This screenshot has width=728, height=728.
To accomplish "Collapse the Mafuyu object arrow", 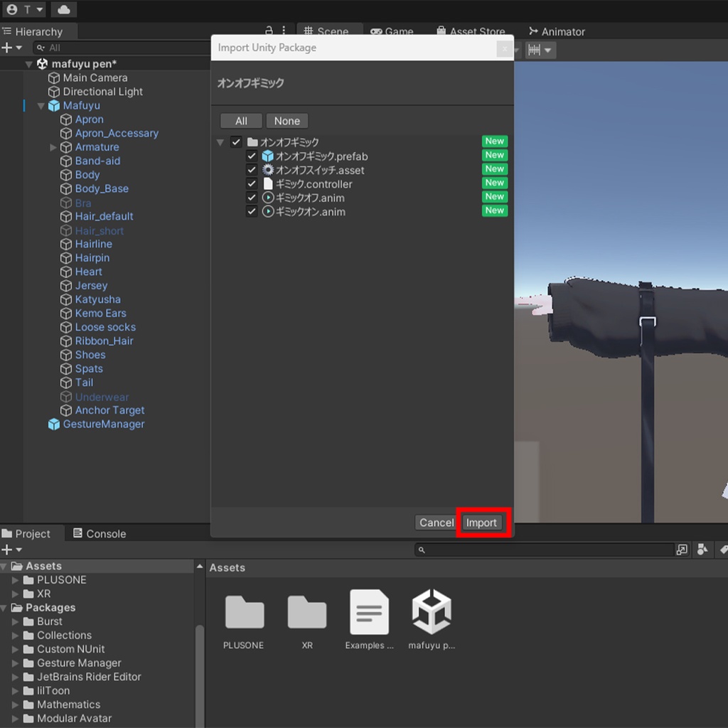I will point(41,106).
